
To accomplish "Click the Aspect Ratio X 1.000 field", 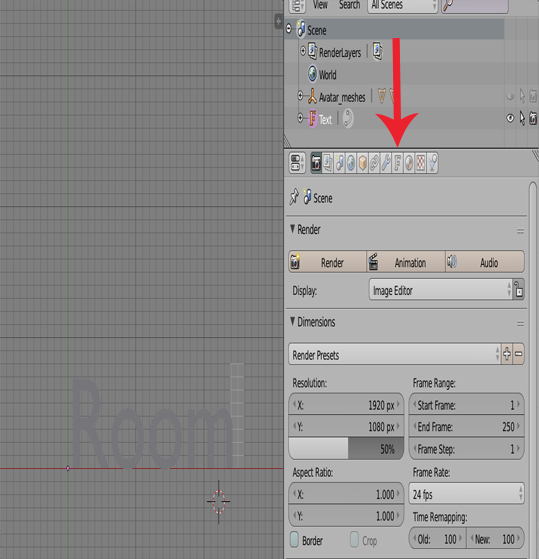I will pos(346,494).
